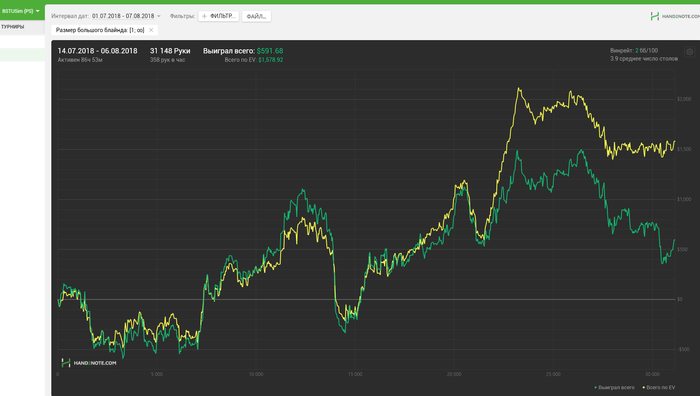Click the highlighted green sidebar row

tap(22, 55)
